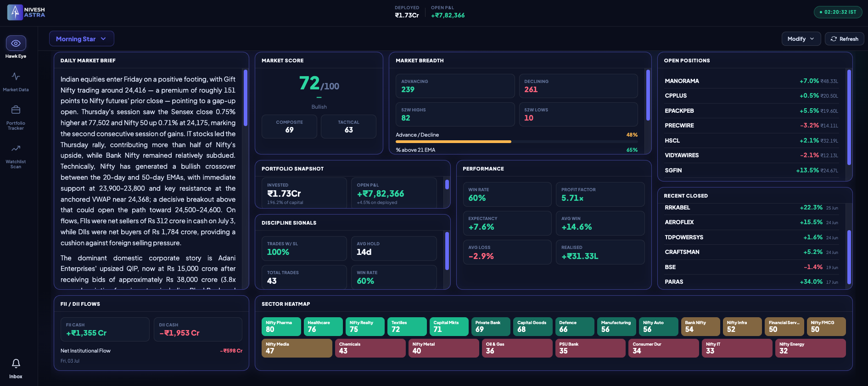
Task: Click the Financial Serv 50 heatmap tile
Action: (x=784, y=326)
